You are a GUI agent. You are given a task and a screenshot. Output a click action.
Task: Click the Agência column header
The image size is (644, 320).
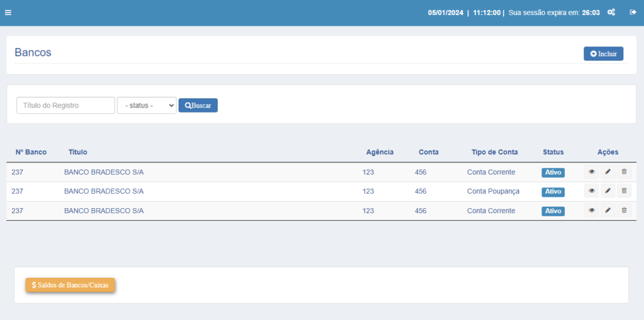[380, 152]
